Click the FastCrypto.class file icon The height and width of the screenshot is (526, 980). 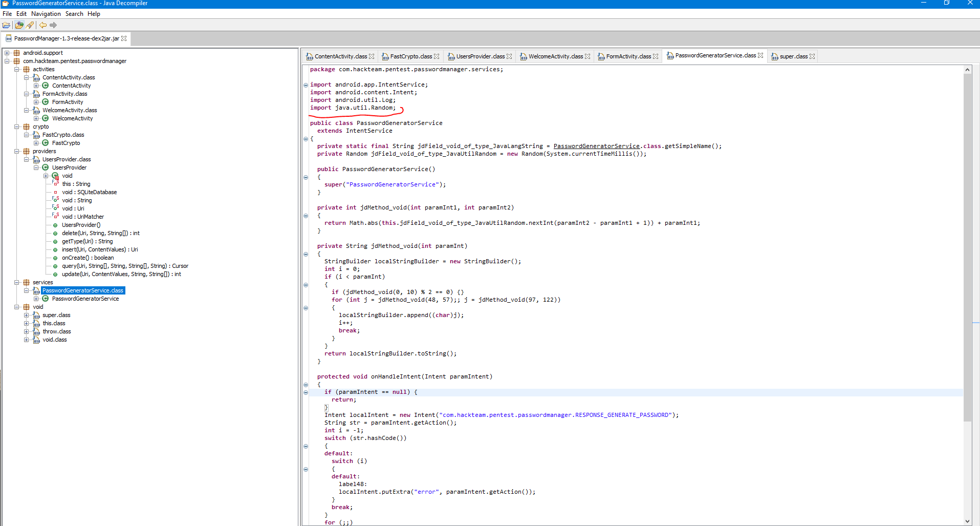[x=36, y=135]
